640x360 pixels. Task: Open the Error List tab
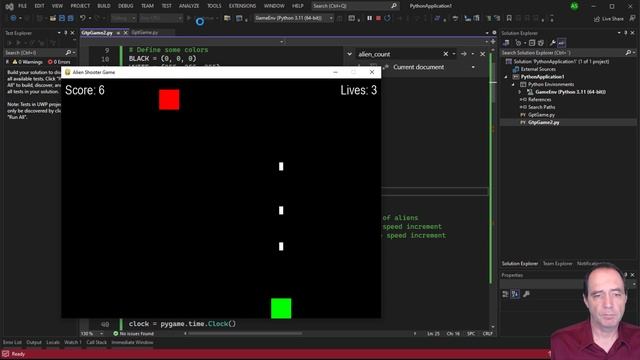coord(12,342)
